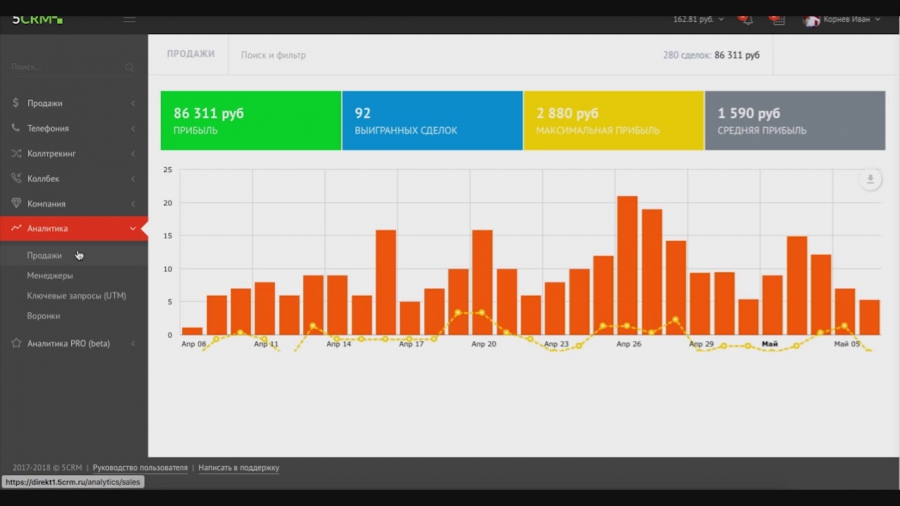Download the chart with the download icon
Viewport: 900px width, 506px height.
point(870,180)
